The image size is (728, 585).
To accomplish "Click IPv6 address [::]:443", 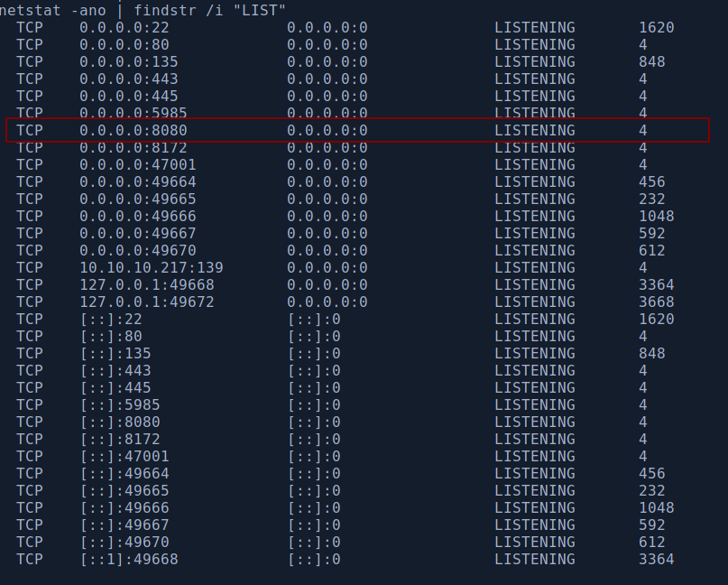I will point(115,371).
